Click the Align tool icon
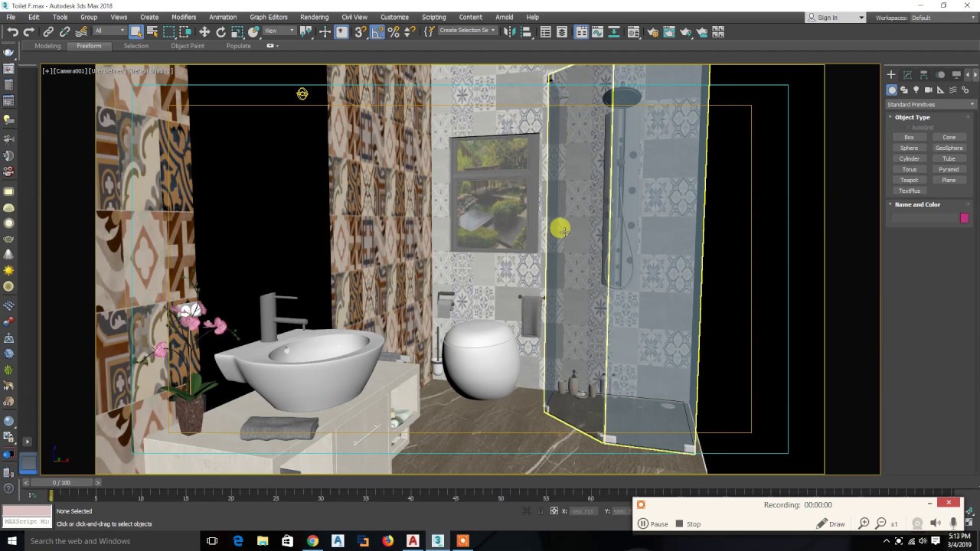Viewport: 980px width, 551px height. [526, 31]
